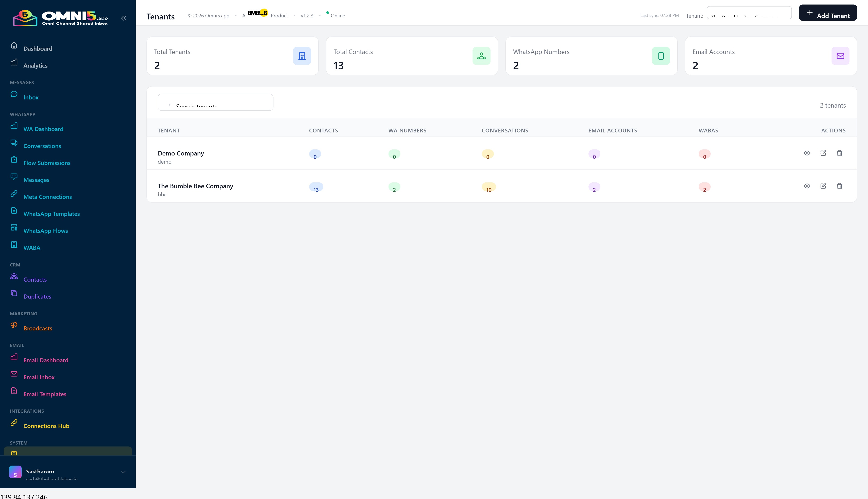Go to WhatsApp Templates
This screenshot has height=499, width=868.
(52, 214)
